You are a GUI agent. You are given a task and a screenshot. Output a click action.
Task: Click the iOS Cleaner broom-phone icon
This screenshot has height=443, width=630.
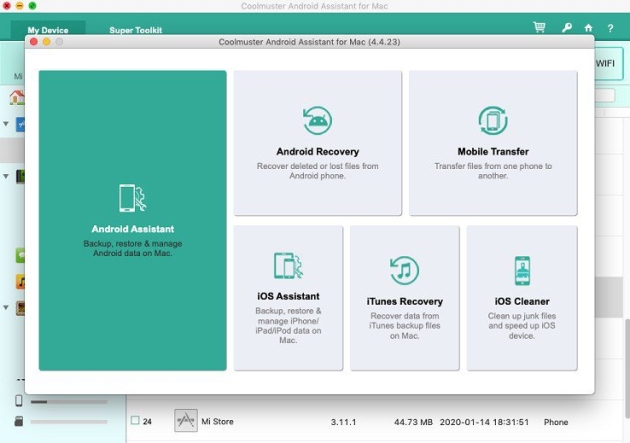pos(522,271)
